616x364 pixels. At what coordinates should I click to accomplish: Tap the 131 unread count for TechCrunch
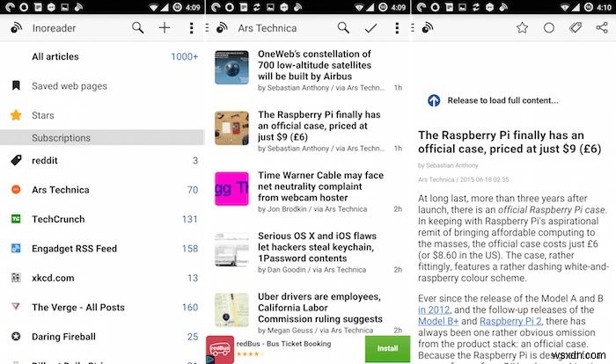(x=190, y=219)
